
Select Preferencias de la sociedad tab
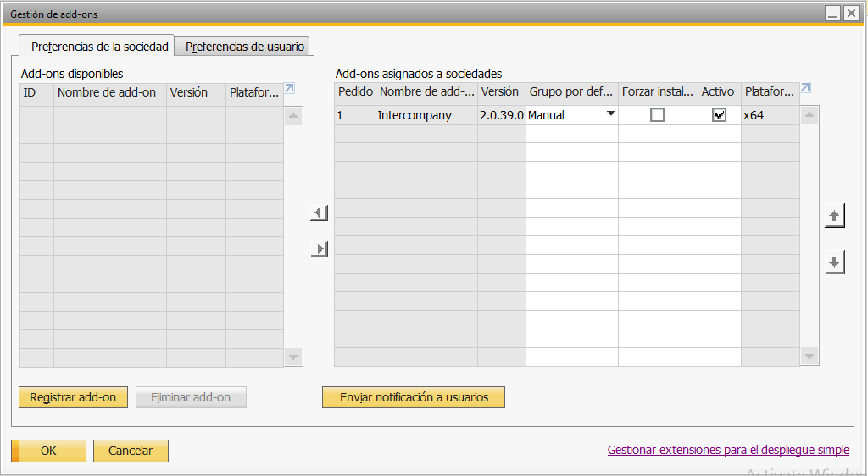point(100,47)
